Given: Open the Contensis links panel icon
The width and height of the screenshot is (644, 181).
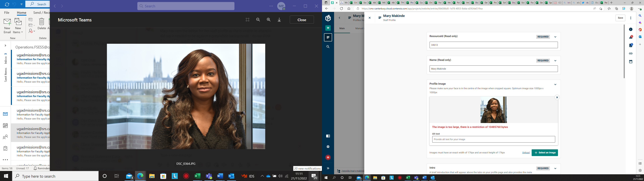Looking at the screenshot, I should 631,53.
